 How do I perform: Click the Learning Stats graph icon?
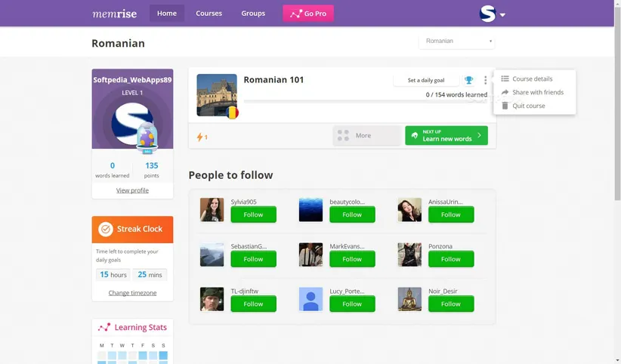104,327
